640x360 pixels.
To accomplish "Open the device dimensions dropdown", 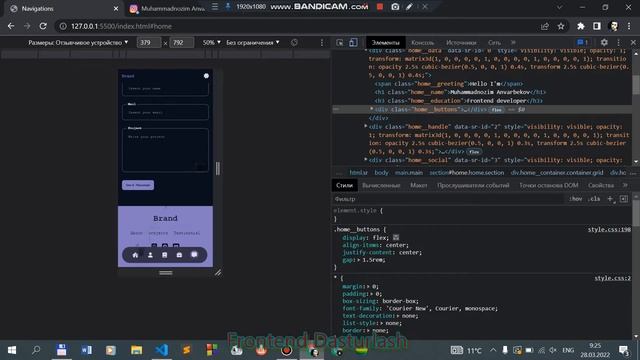I will (x=78, y=42).
